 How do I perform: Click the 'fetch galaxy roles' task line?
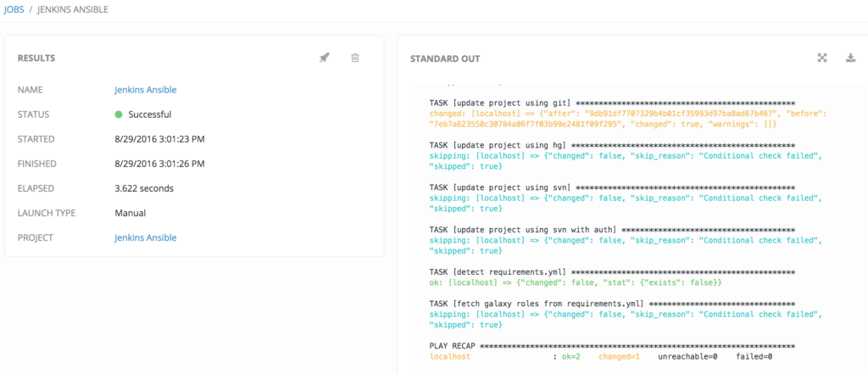tap(537, 304)
